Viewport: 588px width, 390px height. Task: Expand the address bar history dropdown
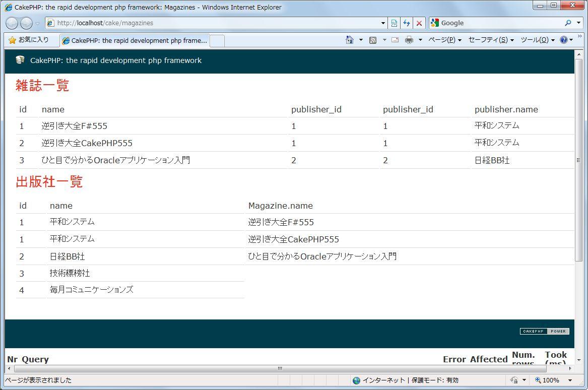coord(383,23)
